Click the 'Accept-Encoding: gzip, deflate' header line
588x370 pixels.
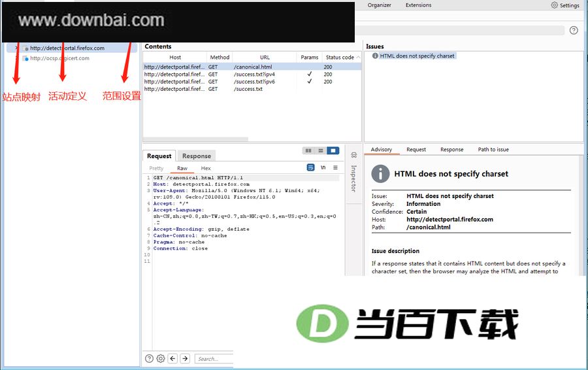pos(201,229)
